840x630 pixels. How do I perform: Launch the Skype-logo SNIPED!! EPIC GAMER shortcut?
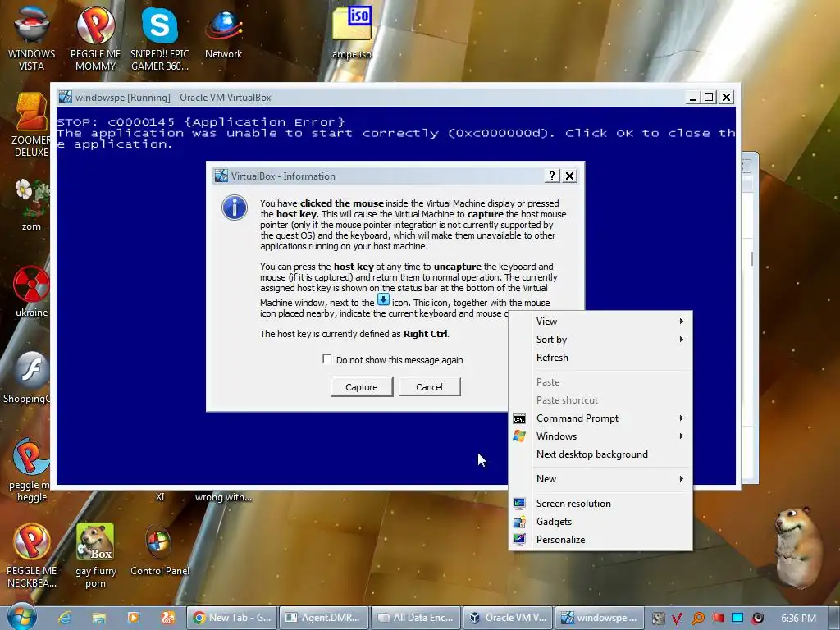[x=160, y=38]
